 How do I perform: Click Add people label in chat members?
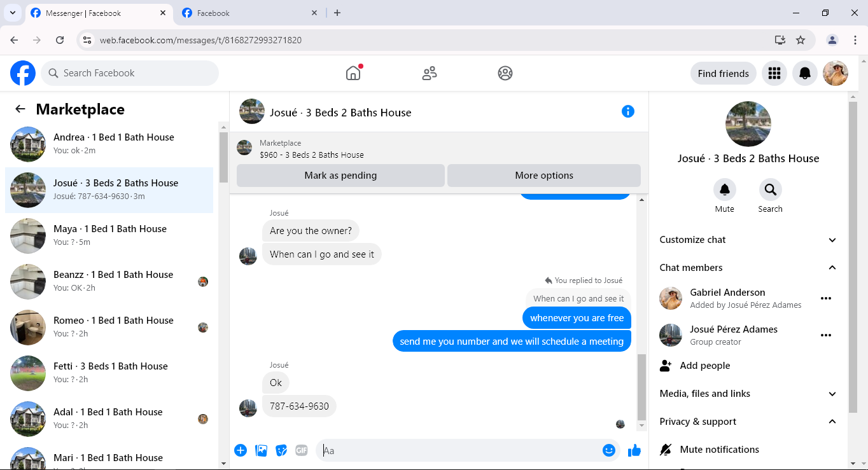pos(705,366)
